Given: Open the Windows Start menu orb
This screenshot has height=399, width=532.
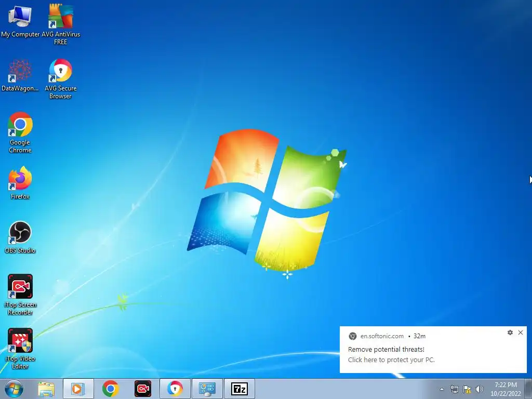Looking at the screenshot, I should point(14,389).
